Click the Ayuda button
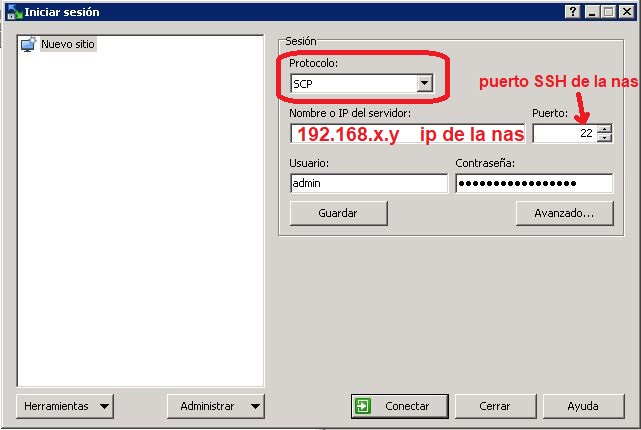The height and width of the screenshot is (430, 641). click(582, 406)
